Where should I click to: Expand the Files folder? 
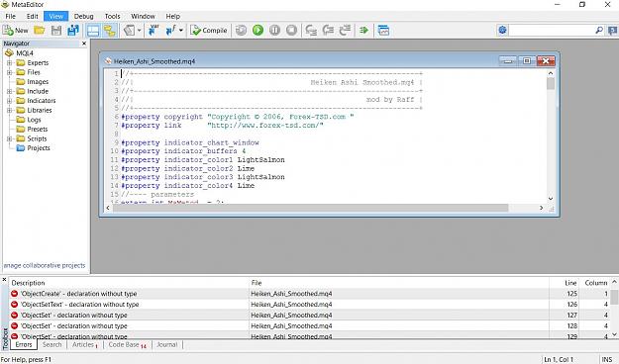(x=10, y=72)
